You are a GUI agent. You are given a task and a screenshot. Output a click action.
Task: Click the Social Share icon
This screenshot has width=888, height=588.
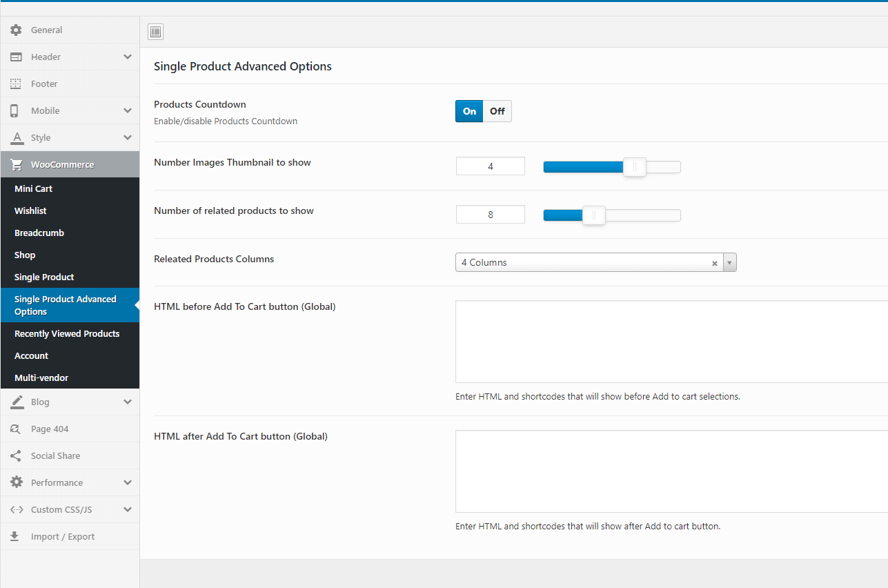(x=16, y=456)
